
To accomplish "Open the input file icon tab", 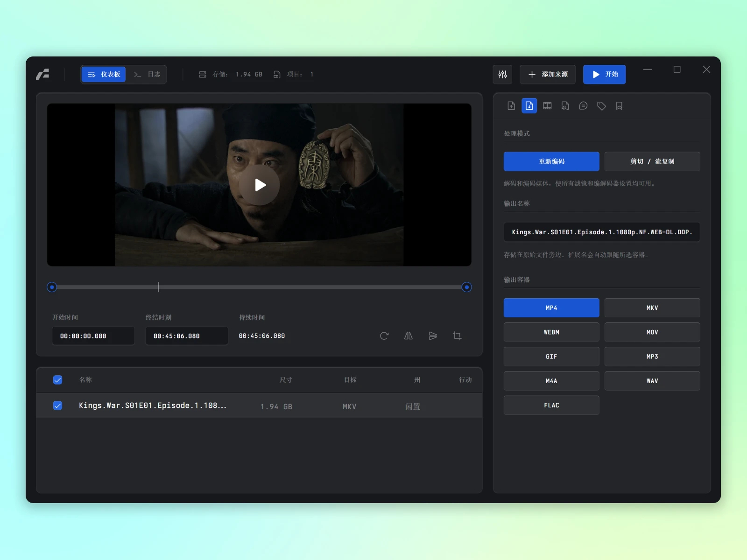I will [x=511, y=106].
